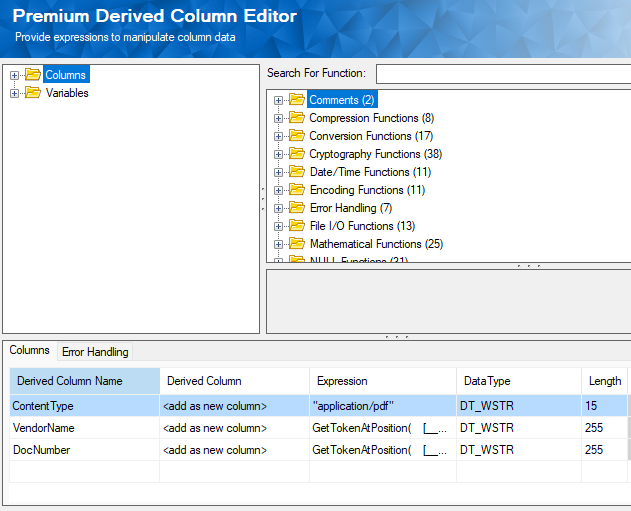631x511 pixels.
Task: Click the Conversion Functions folder icon
Action: pyautogui.click(x=297, y=136)
